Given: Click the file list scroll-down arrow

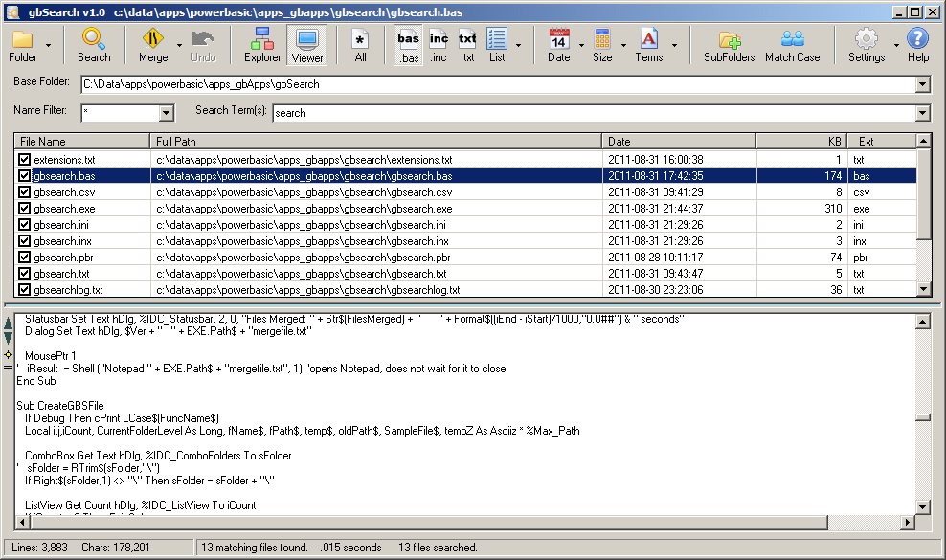Looking at the screenshot, I should [x=923, y=290].
